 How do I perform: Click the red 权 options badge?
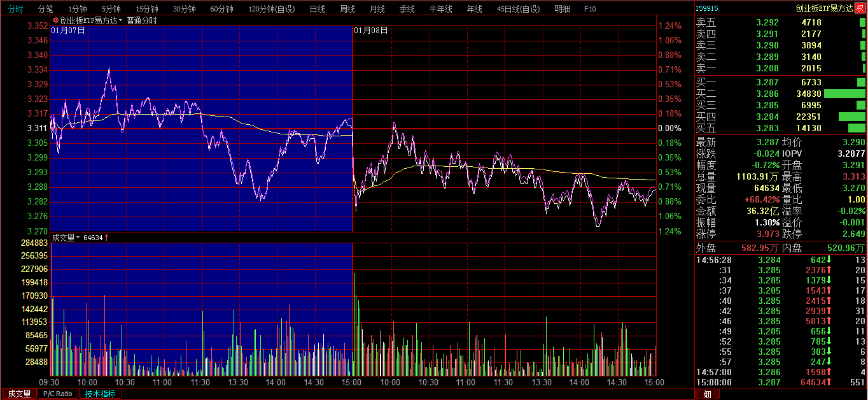pos(860,8)
